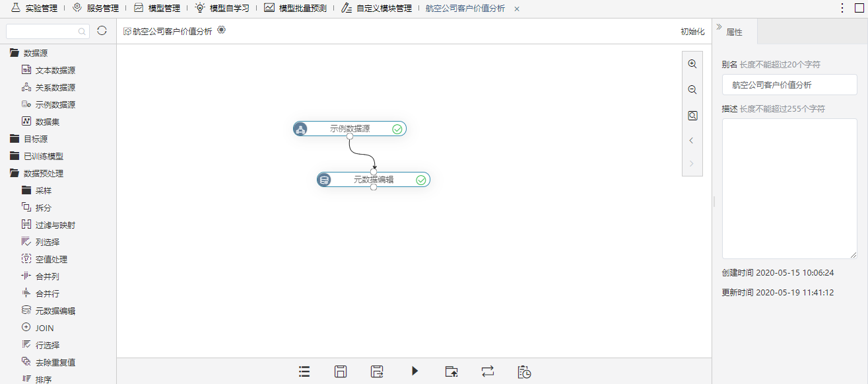Open the 模型批量预测 menu
868x384 pixels.
coord(295,9)
